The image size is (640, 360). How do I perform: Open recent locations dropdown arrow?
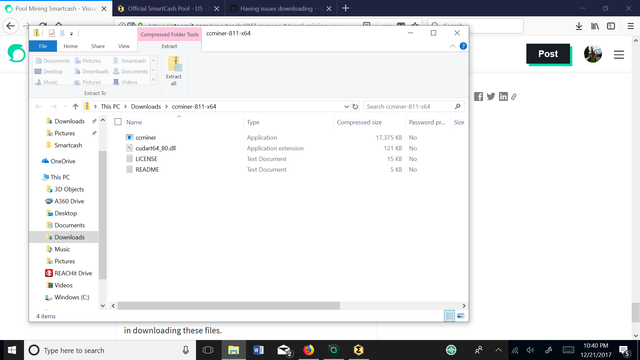click(65, 107)
